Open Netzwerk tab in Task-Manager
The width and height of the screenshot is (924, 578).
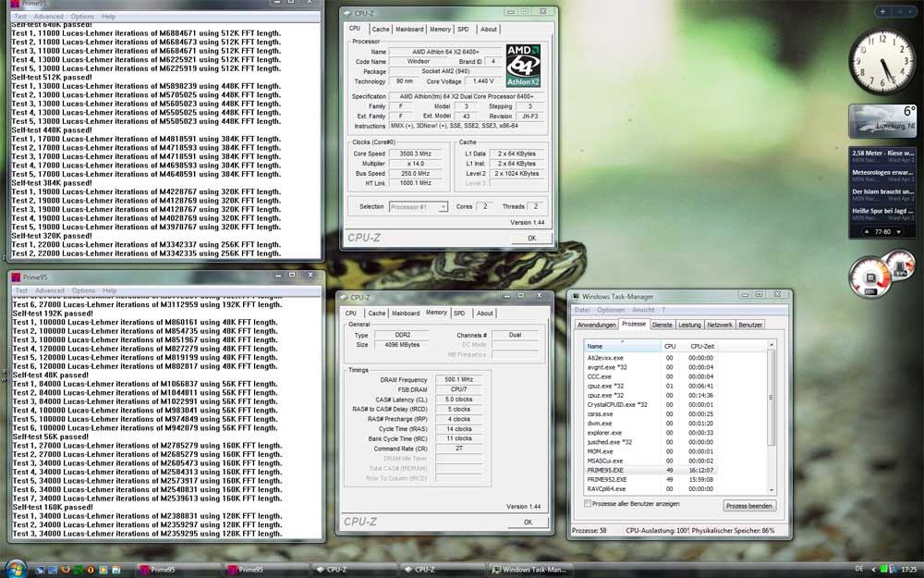(x=720, y=325)
